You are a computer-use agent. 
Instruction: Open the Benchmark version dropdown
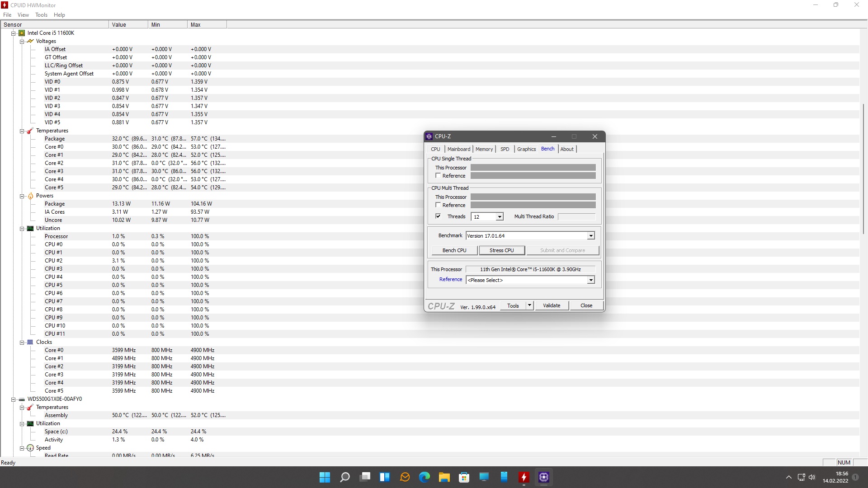[x=590, y=236]
